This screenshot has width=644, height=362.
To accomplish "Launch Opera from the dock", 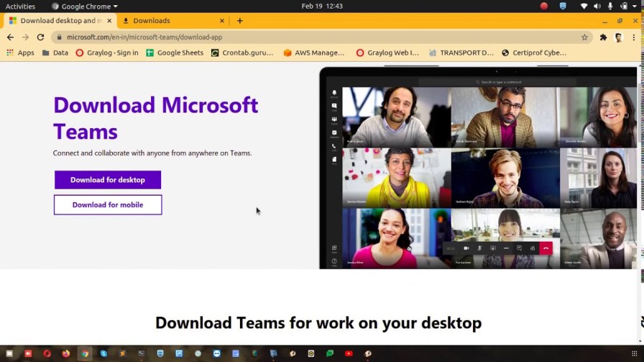I will point(47,353).
